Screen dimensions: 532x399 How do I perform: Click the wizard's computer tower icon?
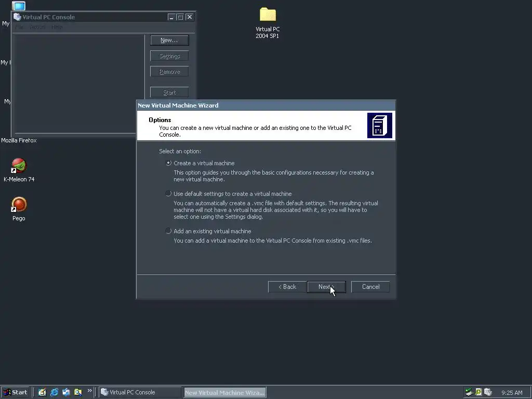click(380, 126)
